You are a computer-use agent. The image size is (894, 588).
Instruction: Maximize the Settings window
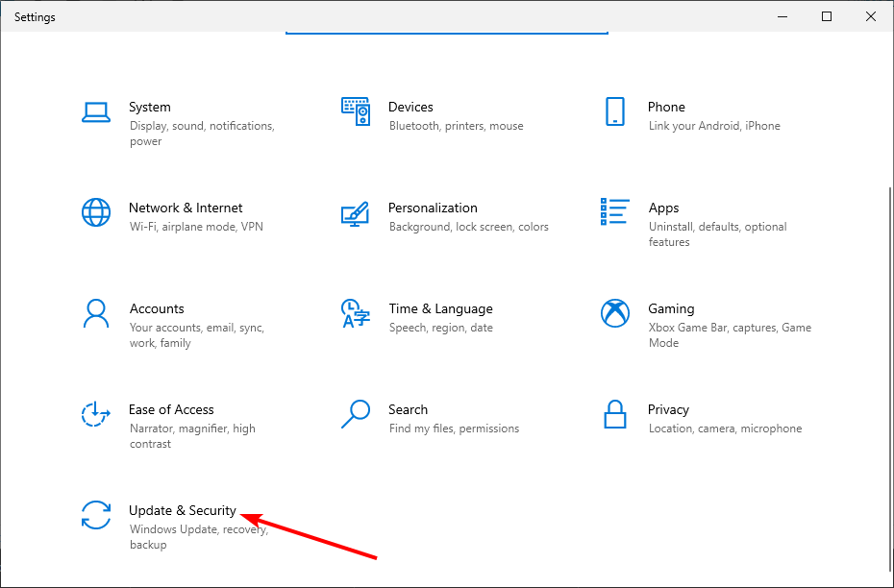(x=827, y=16)
